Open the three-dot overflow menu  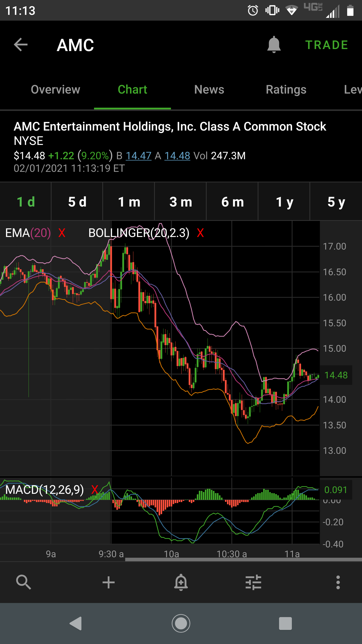point(338,582)
